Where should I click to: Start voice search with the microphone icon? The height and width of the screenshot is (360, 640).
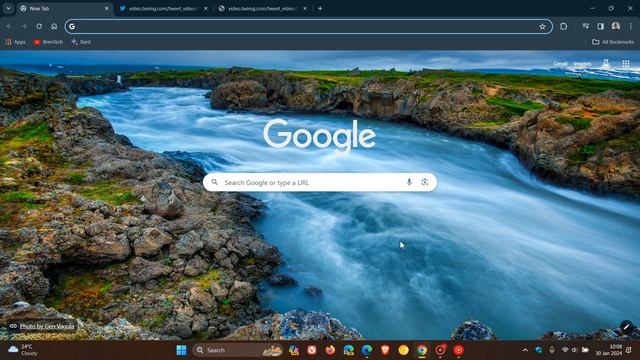[x=409, y=182]
